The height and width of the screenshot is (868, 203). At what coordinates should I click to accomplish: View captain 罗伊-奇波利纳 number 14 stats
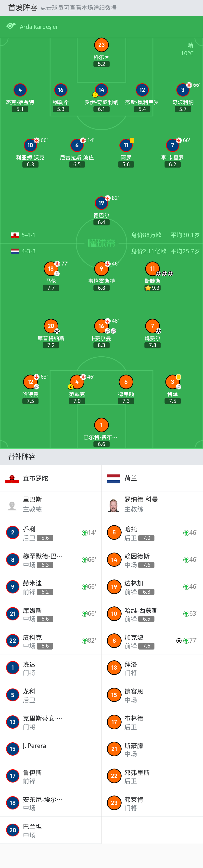pyautogui.click(x=101, y=90)
